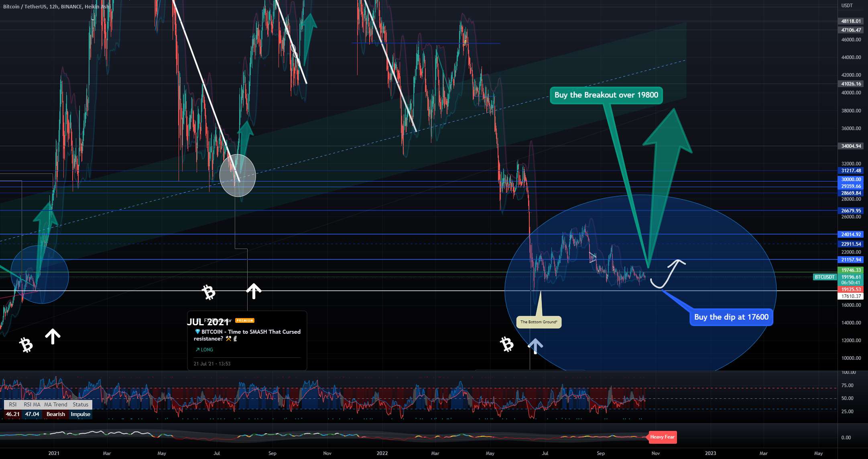This screenshot has height=459, width=868.
Task: Click the blue 29359.66 level label
Action: pyautogui.click(x=851, y=186)
